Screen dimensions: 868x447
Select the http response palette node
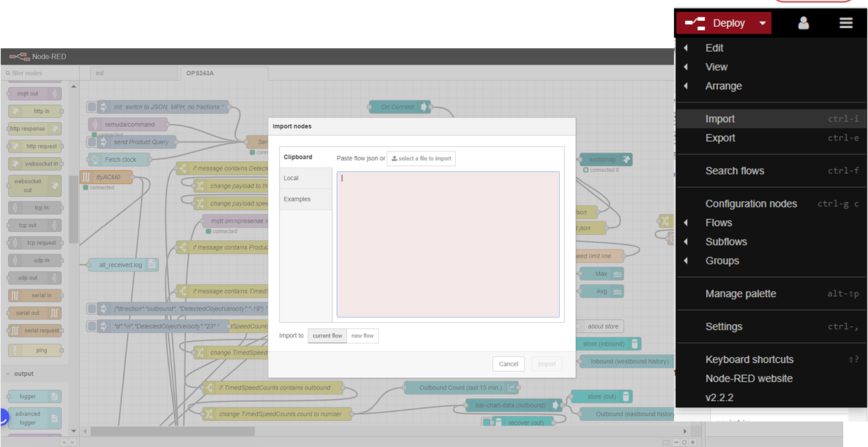coord(34,129)
